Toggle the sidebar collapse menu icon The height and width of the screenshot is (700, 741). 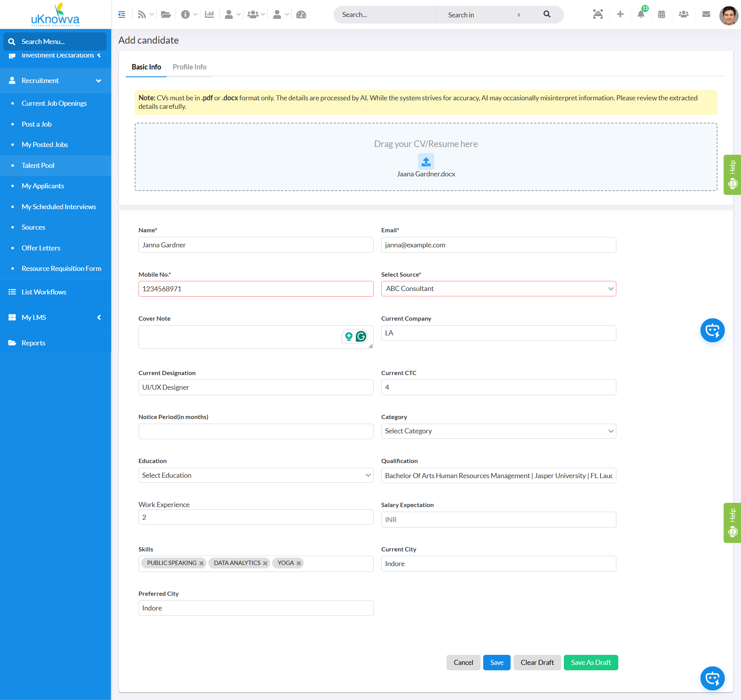click(x=122, y=15)
